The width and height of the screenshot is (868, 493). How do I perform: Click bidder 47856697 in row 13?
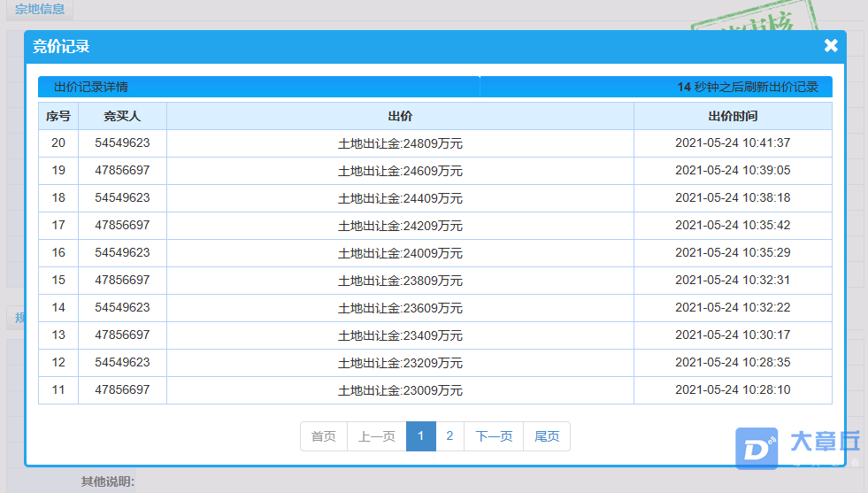click(x=122, y=335)
